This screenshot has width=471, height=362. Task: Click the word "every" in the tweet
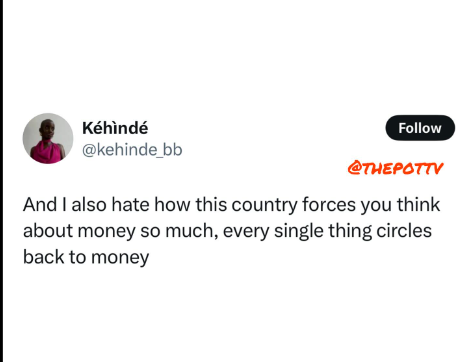(246, 231)
